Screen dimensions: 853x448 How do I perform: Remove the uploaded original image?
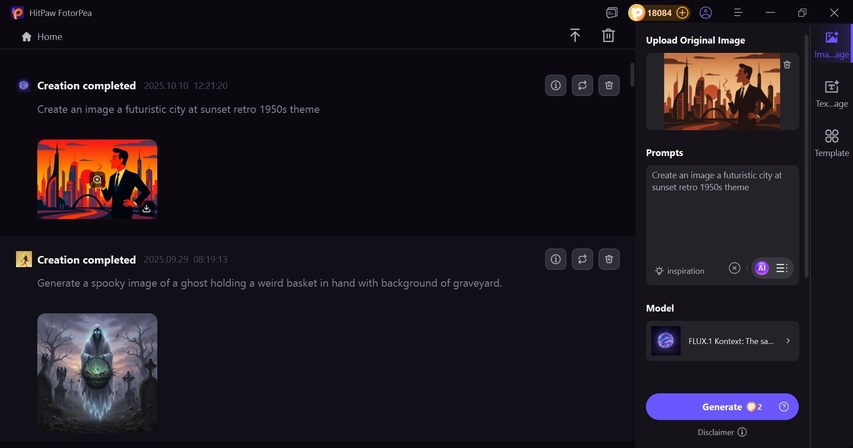(x=787, y=65)
